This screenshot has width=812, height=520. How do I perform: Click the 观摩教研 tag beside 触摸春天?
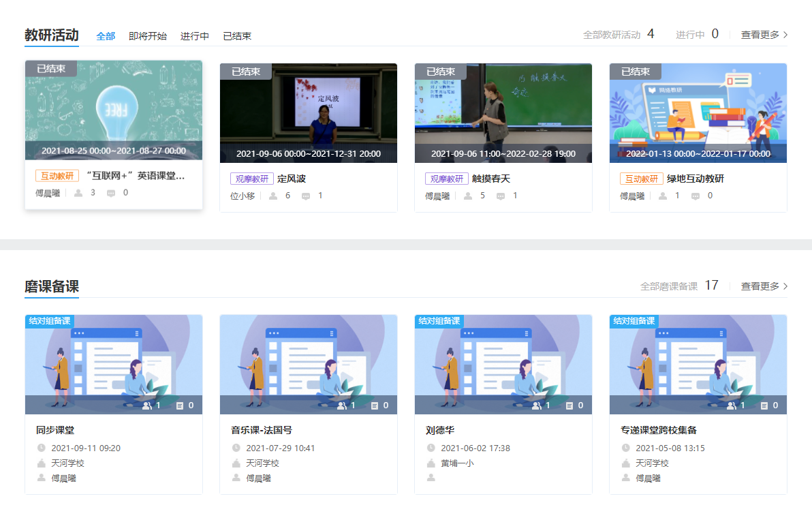[x=447, y=179]
